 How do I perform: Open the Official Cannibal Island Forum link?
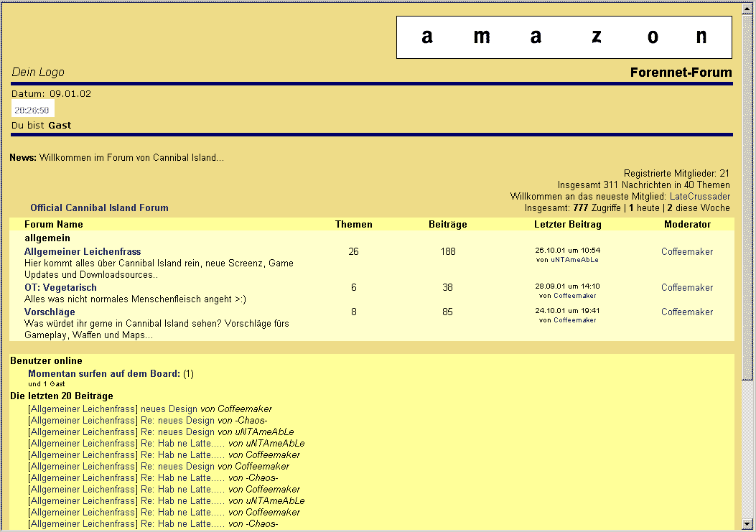click(x=99, y=208)
